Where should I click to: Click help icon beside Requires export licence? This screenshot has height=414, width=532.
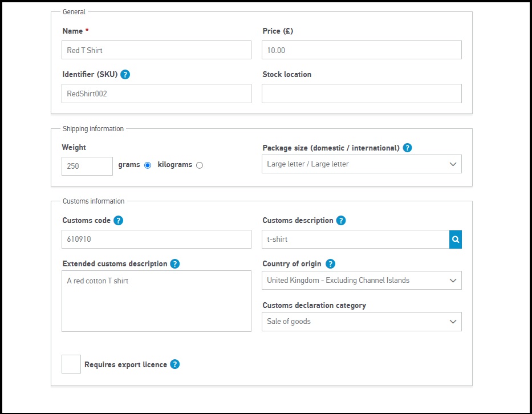click(x=175, y=364)
